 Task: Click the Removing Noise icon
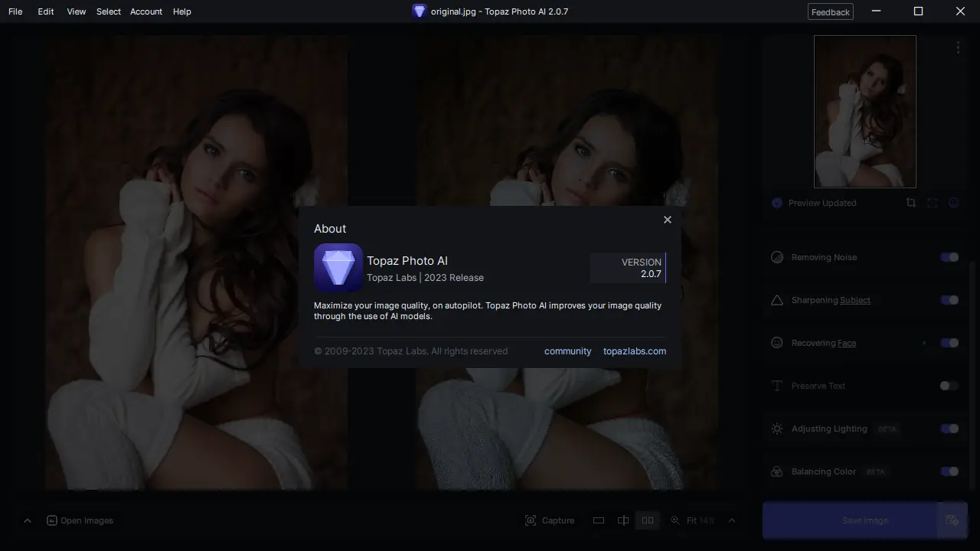click(776, 257)
